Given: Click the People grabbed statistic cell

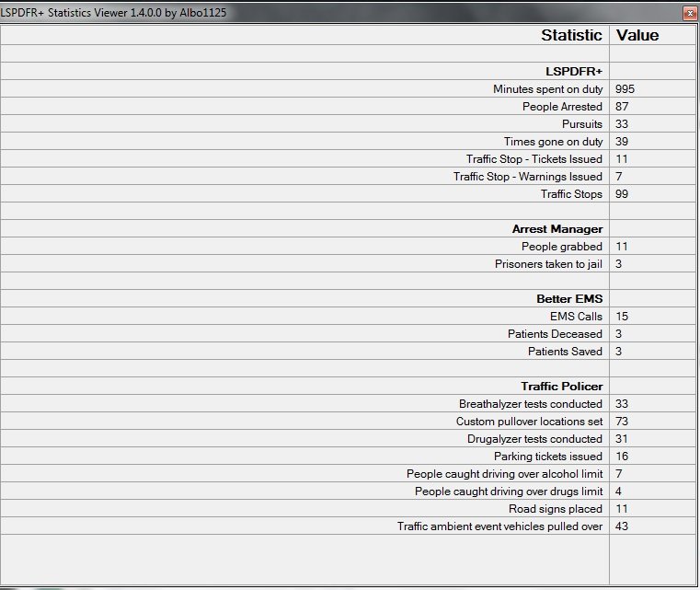Looking at the screenshot, I should pos(561,247).
